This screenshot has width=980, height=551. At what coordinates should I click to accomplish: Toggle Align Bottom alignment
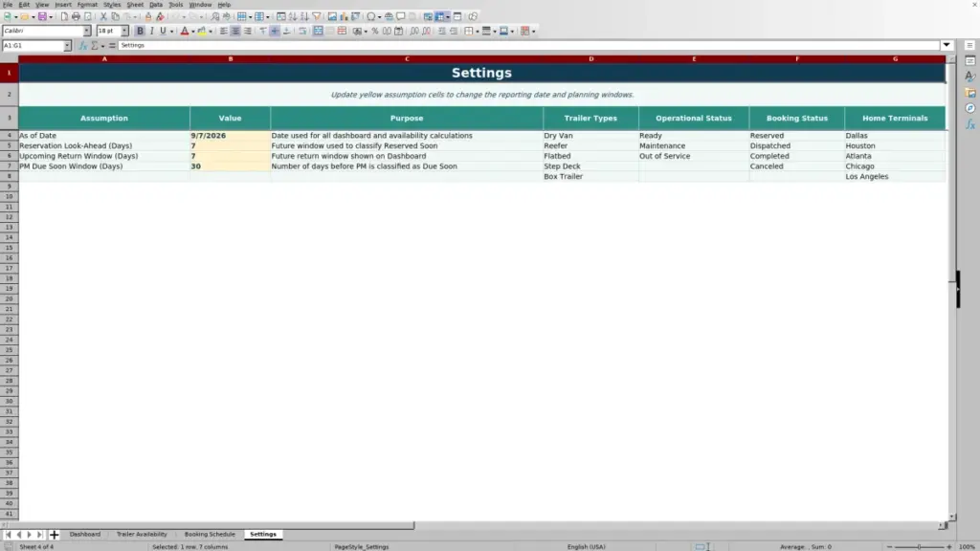(x=287, y=31)
